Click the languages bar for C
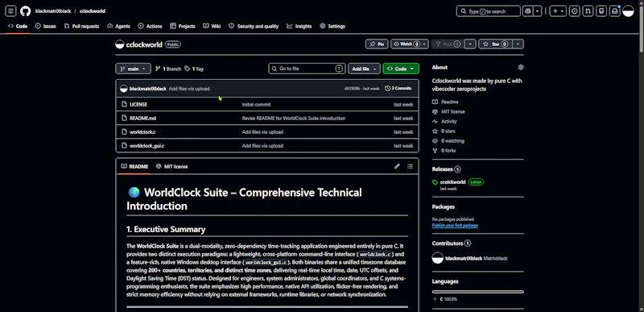This screenshot has width=644, height=312. coord(477,292)
